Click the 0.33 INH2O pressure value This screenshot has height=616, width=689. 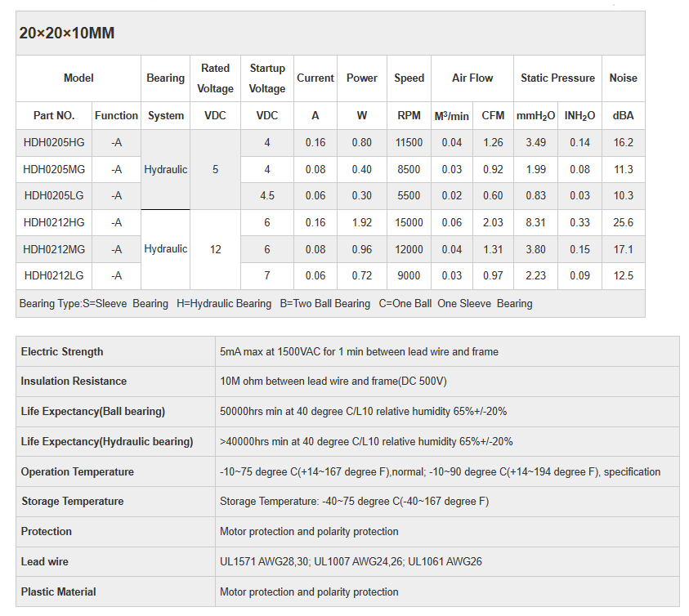579,223
